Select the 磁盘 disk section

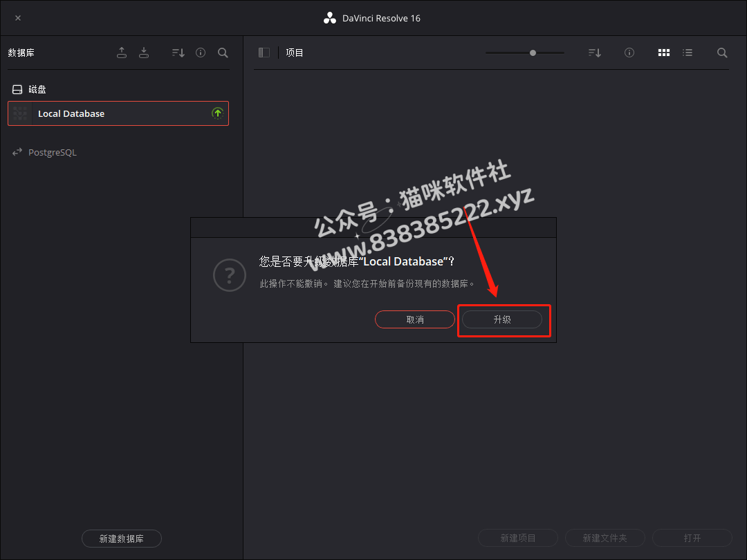(x=28, y=89)
